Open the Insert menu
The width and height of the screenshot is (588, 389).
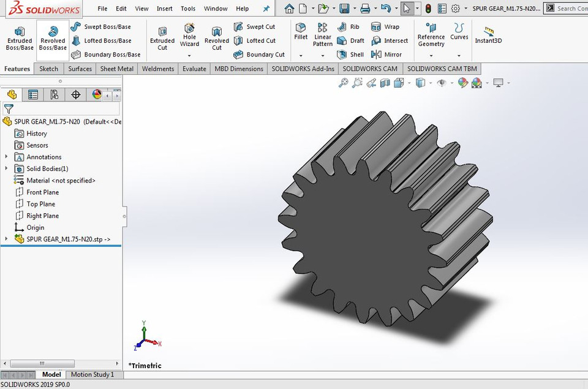click(x=164, y=9)
